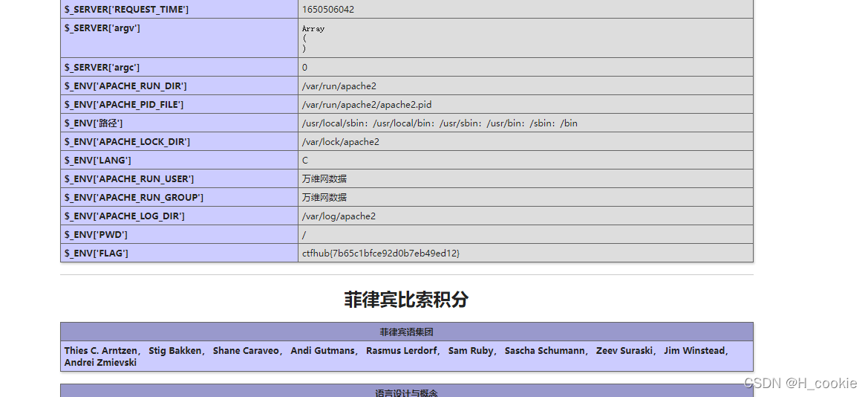This screenshot has height=397, width=868.
Task: Select the $_ENV['APACHE_PID_FILE'] label
Action: 124,104
